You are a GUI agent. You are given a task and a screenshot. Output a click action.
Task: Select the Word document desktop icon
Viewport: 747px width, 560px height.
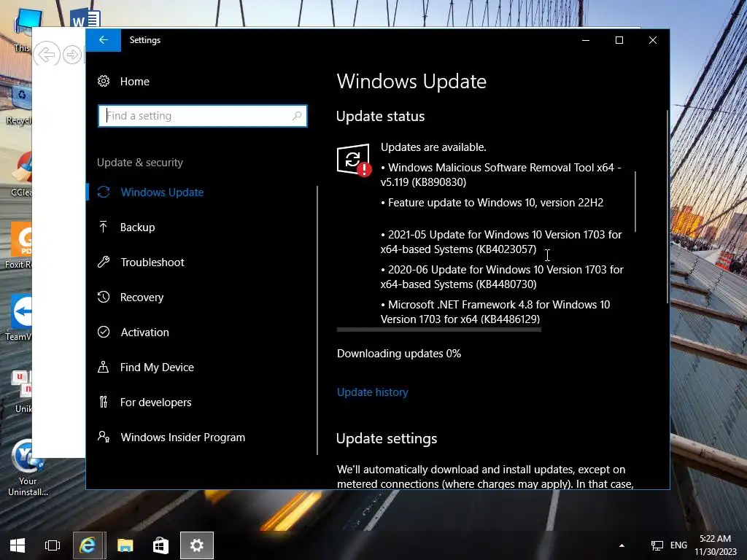pyautogui.click(x=86, y=17)
